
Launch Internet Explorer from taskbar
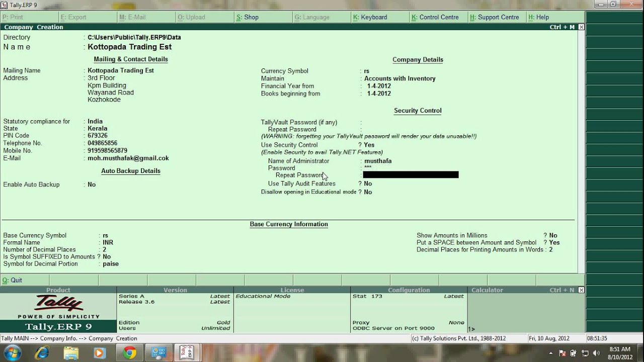pos(42,353)
